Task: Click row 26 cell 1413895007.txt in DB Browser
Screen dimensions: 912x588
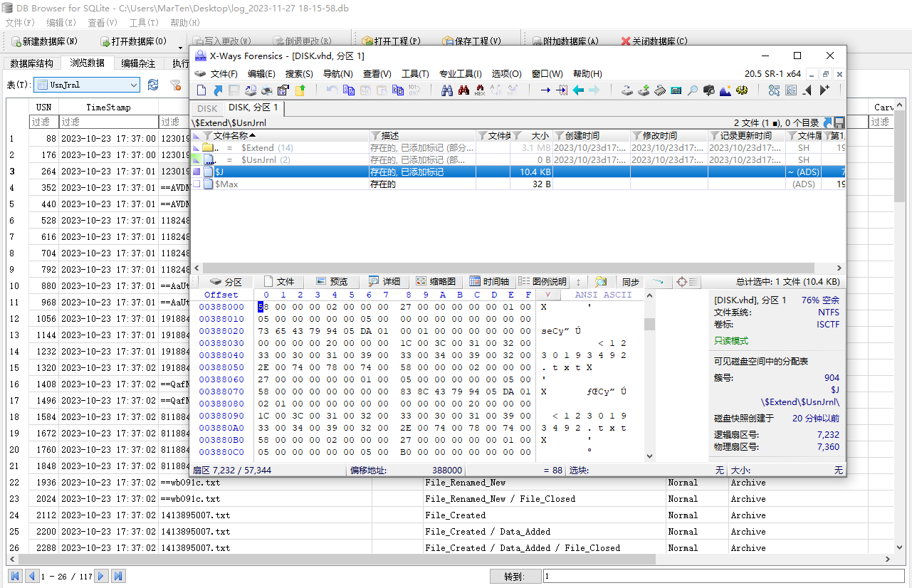Action: [x=266, y=548]
